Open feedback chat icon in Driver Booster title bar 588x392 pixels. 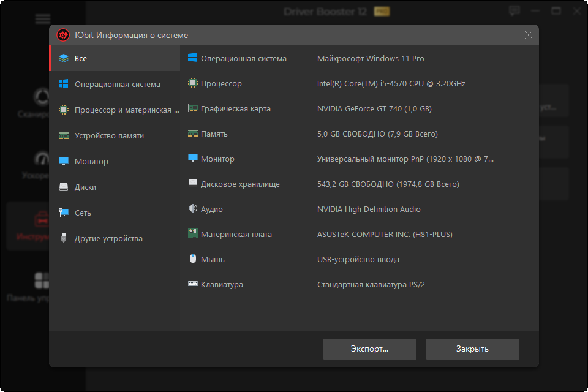[514, 11]
